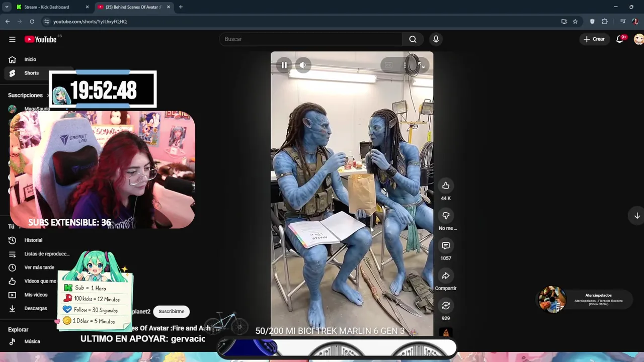Viewport: 644px width, 362px height.
Task: Mute the Shorts video volume
Action: (x=302, y=65)
